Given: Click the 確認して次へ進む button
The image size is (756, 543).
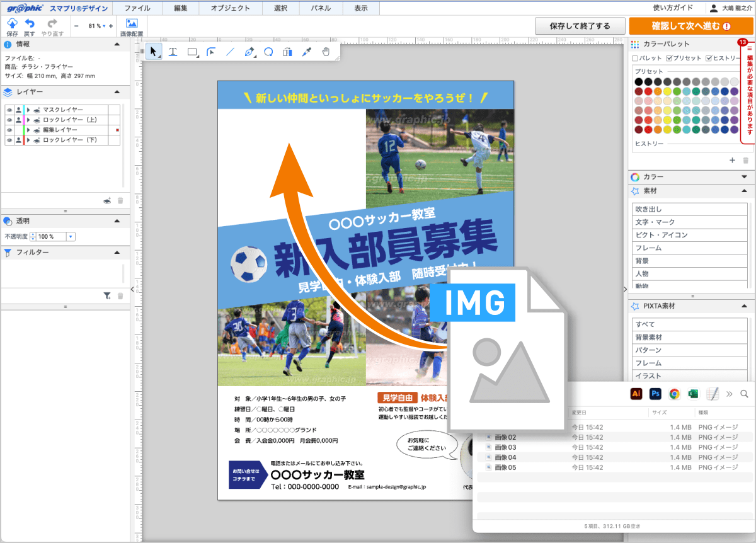Looking at the screenshot, I should click(690, 26).
